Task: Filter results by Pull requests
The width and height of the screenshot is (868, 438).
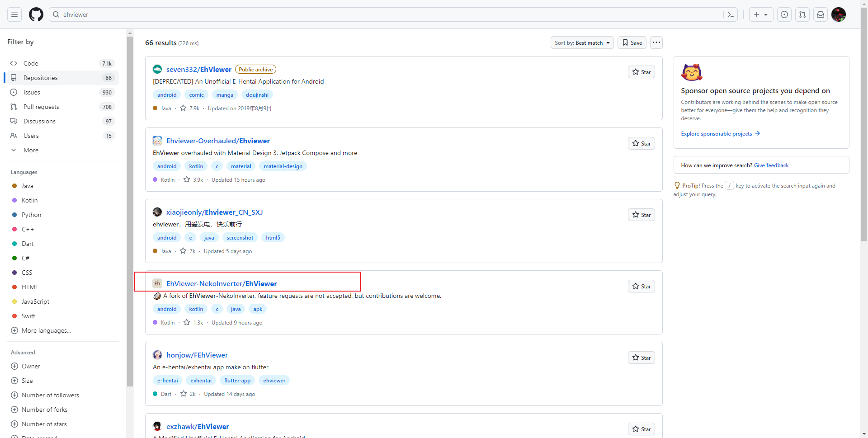Action: coord(63,107)
